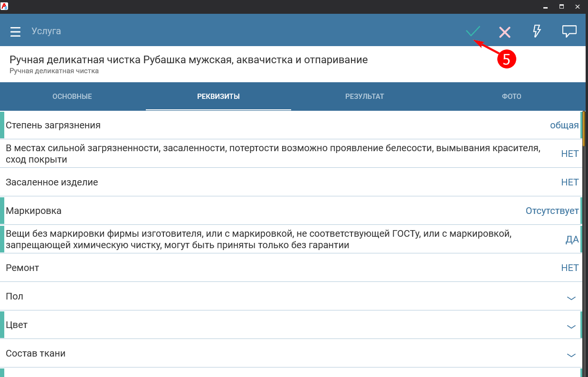Toggle НЕТ for Ремонт row
Screen dimensions: 588x377
point(570,268)
